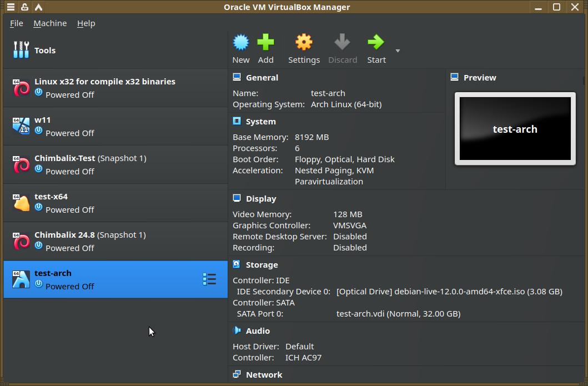Click the test-x64 VM OS icon

click(21, 203)
